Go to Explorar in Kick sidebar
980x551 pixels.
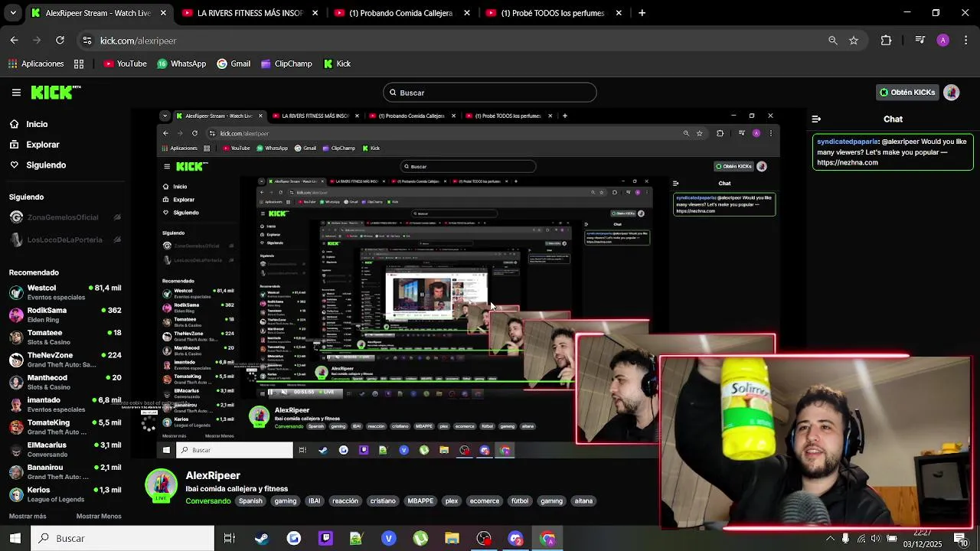34,145
